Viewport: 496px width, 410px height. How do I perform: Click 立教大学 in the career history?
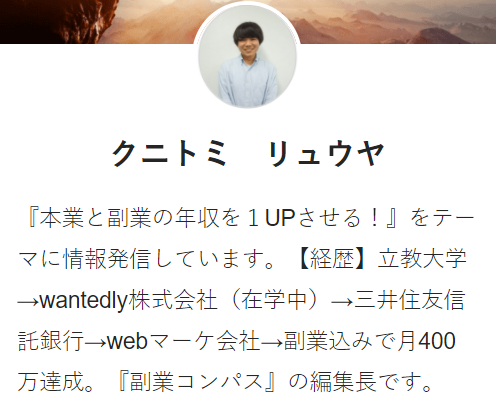pyautogui.click(x=422, y=259)
